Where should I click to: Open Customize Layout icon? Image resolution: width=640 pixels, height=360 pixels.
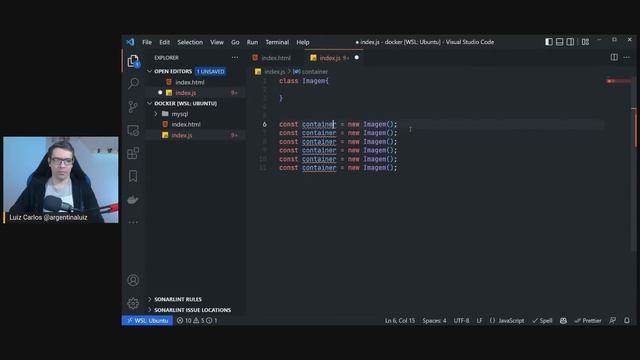pos(585,42)
